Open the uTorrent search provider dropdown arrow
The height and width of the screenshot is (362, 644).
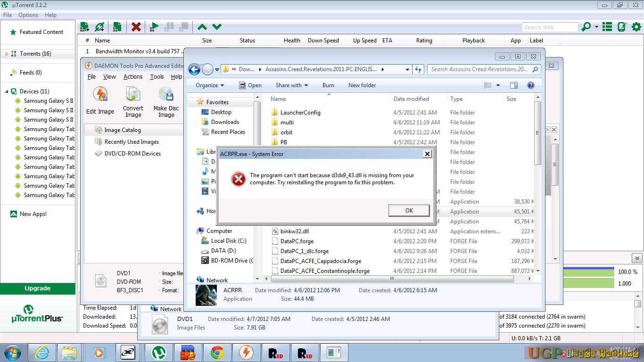[596, 27]
